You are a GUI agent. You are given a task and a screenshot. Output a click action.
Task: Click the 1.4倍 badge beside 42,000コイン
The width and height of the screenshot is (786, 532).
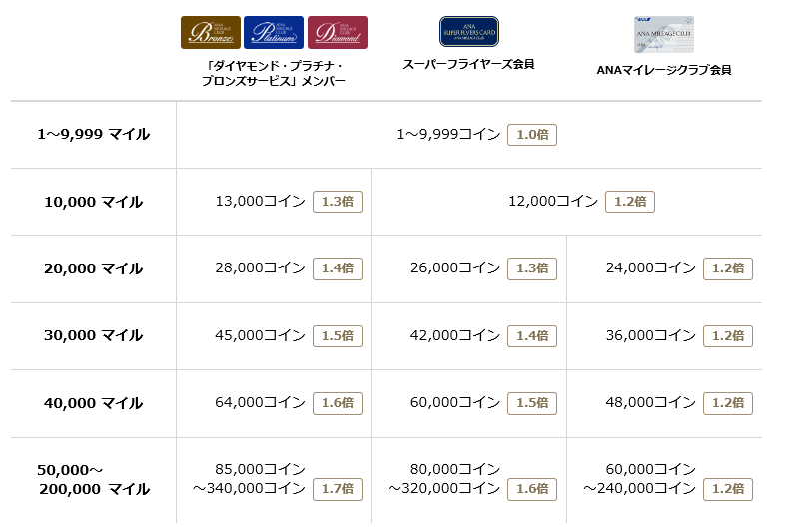click(x=532, y=336)
